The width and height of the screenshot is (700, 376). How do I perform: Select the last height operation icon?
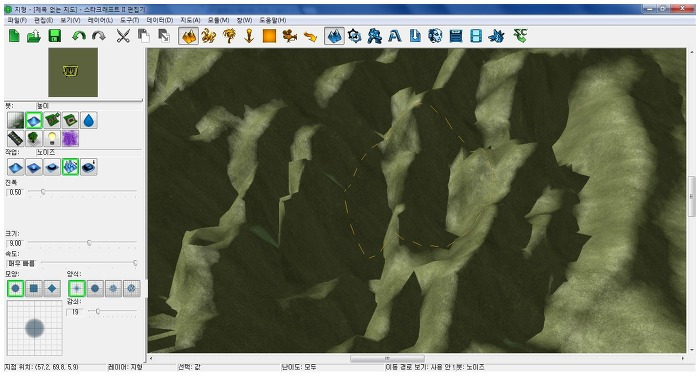coord(89,167)
